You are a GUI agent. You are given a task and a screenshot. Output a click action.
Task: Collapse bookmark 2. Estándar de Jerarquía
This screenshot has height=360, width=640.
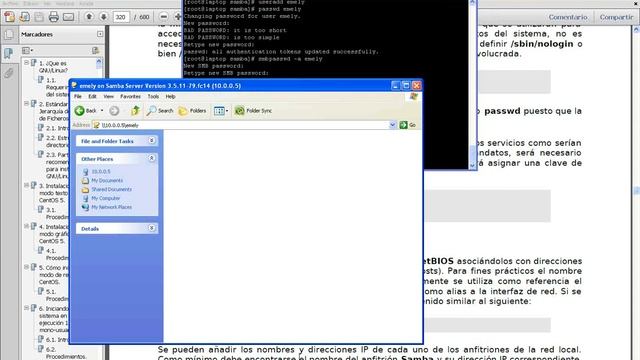tap(26, 104)
